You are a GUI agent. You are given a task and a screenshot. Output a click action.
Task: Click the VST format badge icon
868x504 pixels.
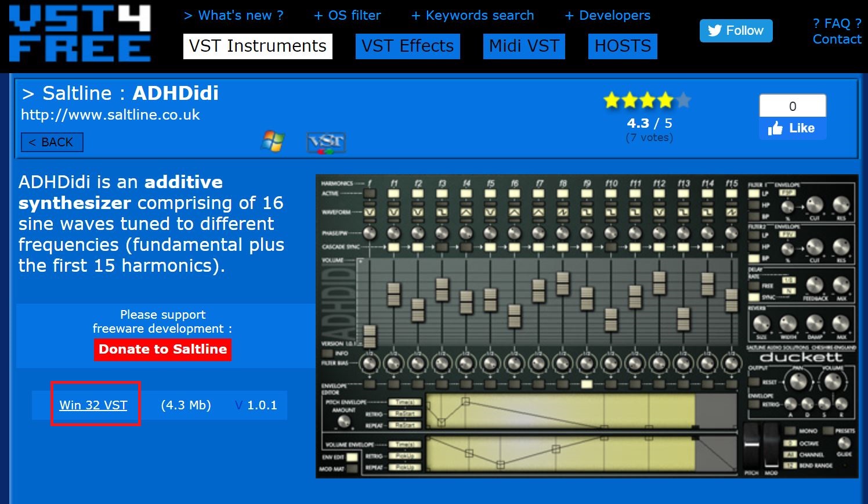(326, 142)
